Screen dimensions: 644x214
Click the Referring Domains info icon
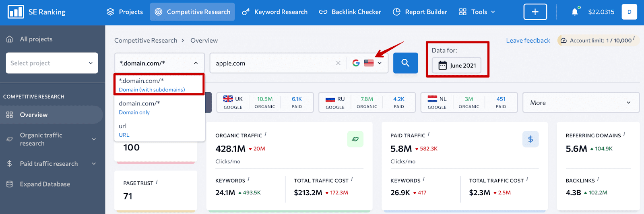click(624, 134)
